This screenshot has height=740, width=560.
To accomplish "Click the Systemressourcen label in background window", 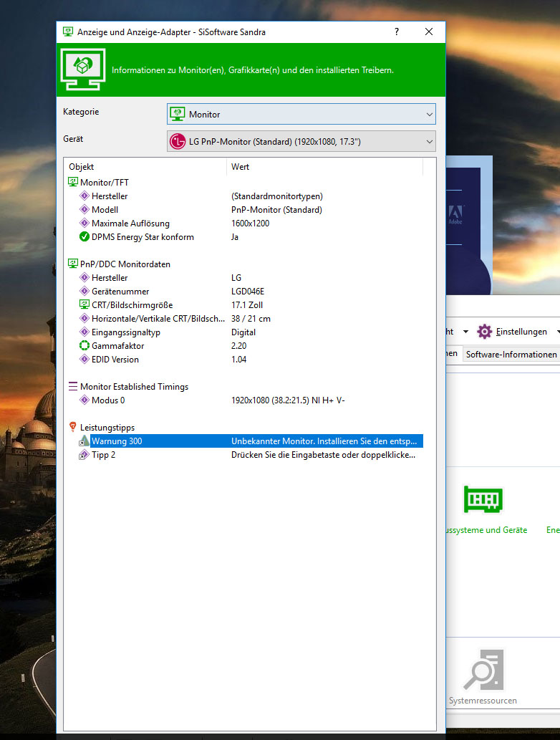I will coord(483,701).
